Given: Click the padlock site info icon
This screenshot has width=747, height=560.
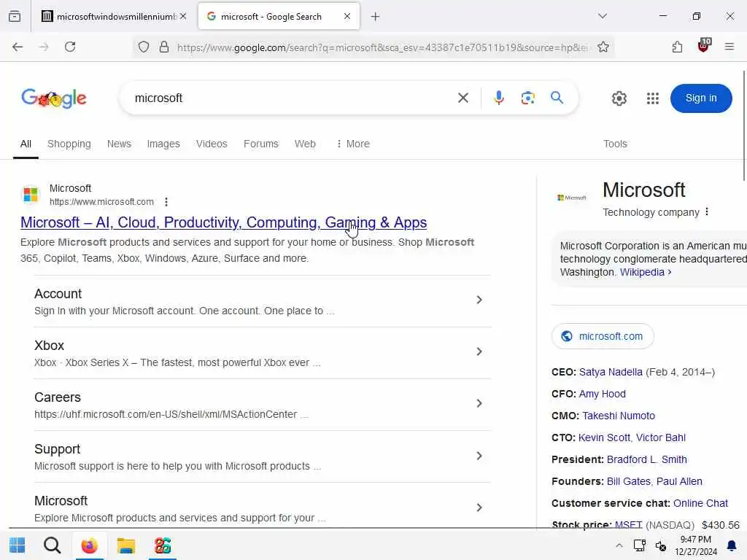Looking at the screenshot, I should (x=164, y=47).
